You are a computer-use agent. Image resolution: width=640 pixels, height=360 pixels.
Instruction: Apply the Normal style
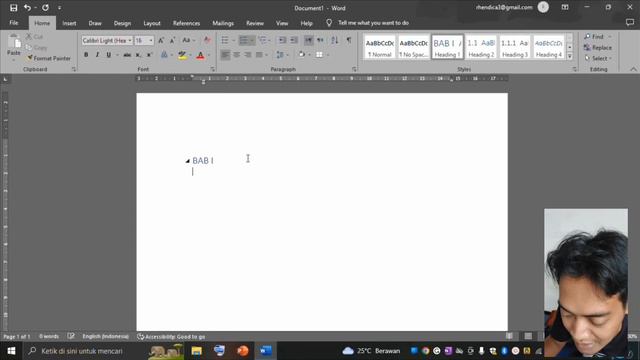[380, 47]
